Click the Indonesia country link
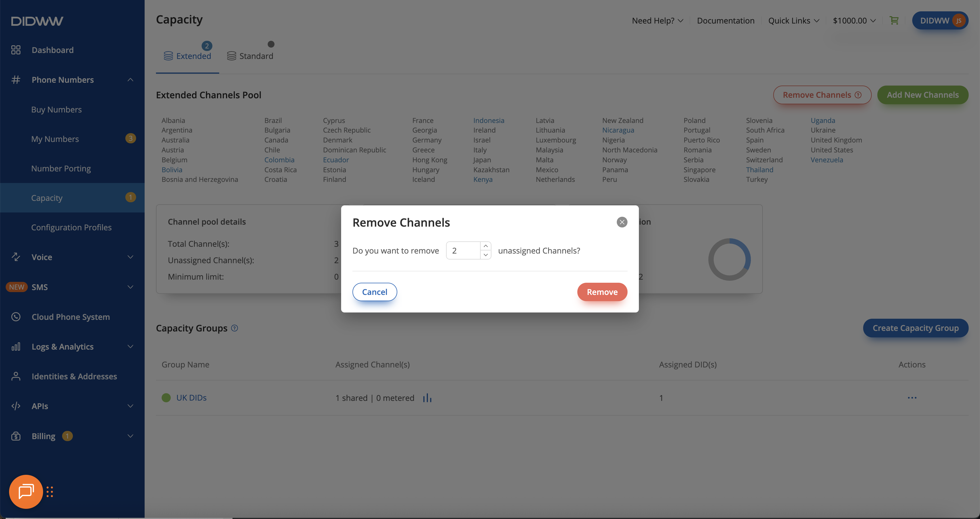 click(x=489, y=120)
